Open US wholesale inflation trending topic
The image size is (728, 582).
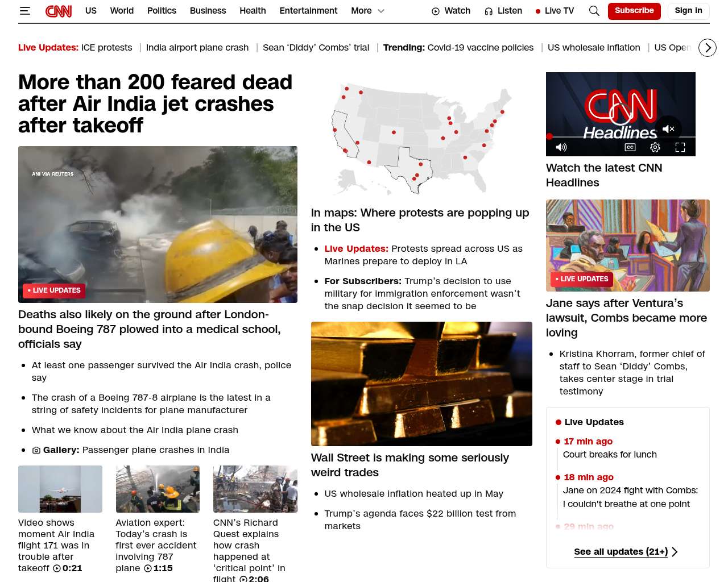(594, 48)
